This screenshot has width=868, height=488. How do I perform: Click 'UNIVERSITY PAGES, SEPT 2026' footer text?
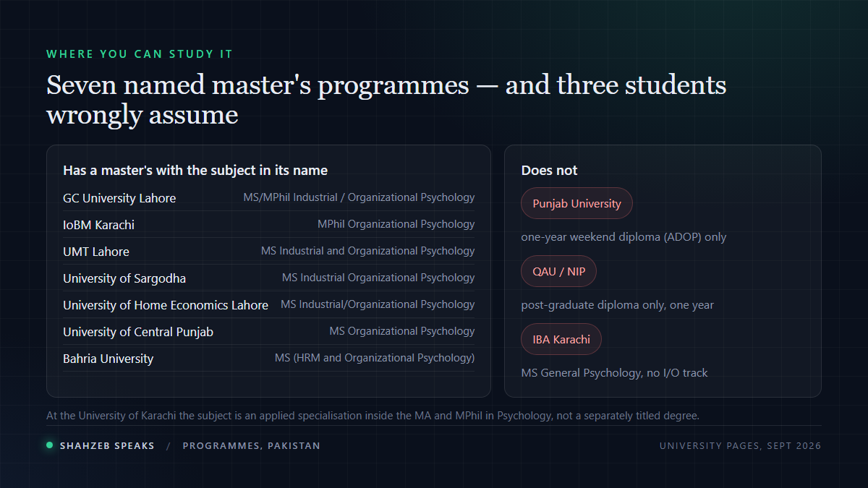(x=741, y=446)
